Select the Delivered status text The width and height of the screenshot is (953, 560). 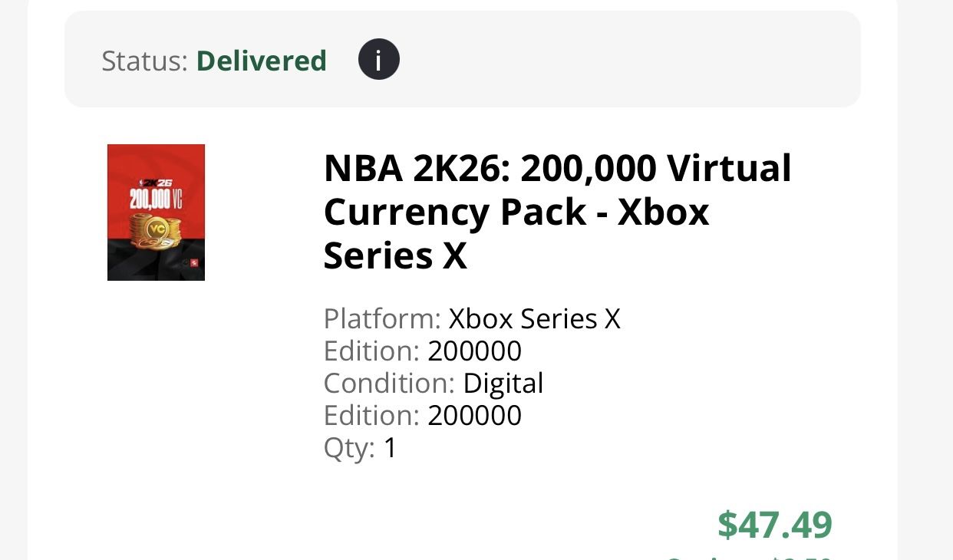click(262, 61)
